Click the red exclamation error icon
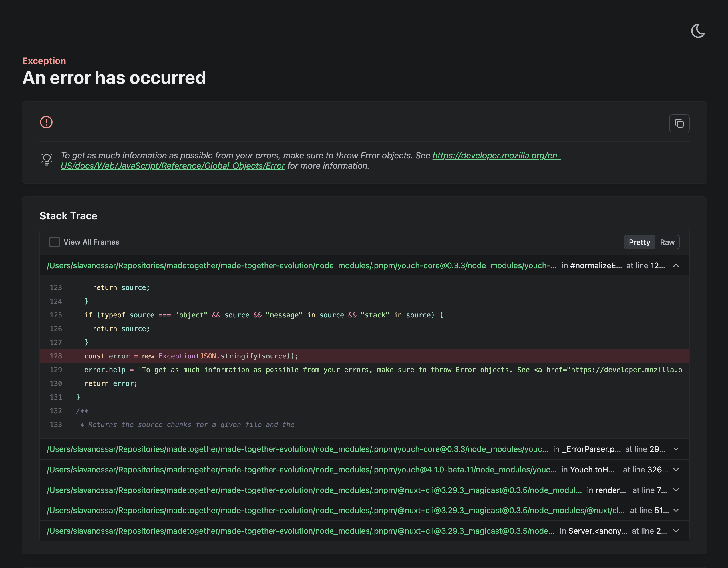 coord(46,122)
